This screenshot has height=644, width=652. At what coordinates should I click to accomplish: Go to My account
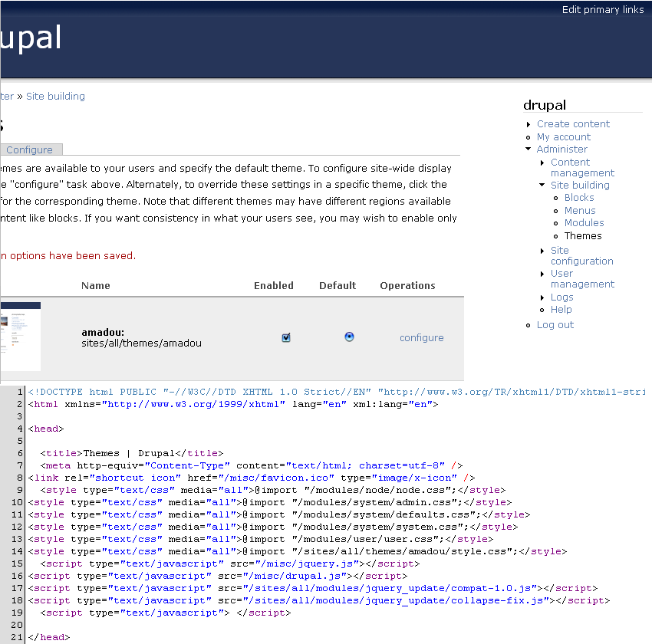[564, 136]
